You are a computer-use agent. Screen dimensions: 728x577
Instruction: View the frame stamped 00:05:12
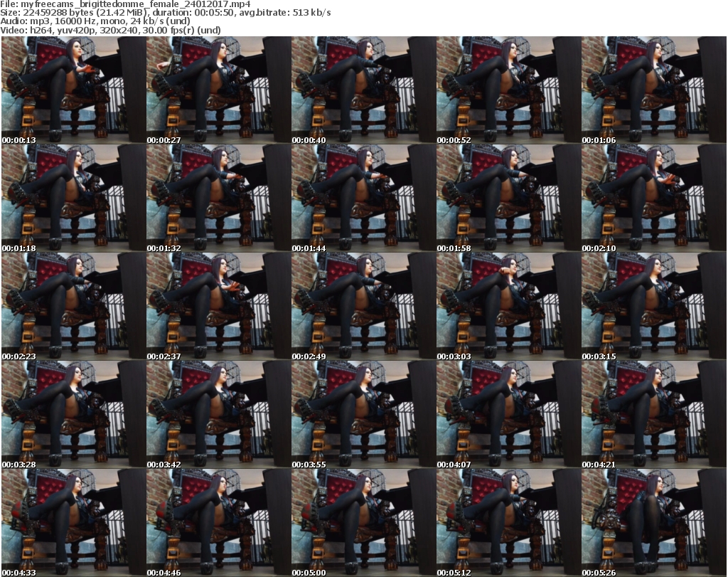(508, 523)
